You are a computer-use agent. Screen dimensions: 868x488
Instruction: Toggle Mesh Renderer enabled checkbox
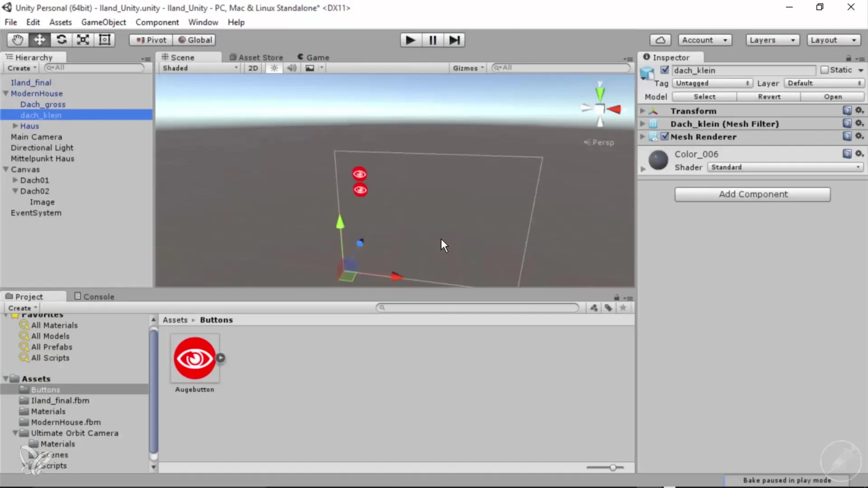tap(665, 136)
